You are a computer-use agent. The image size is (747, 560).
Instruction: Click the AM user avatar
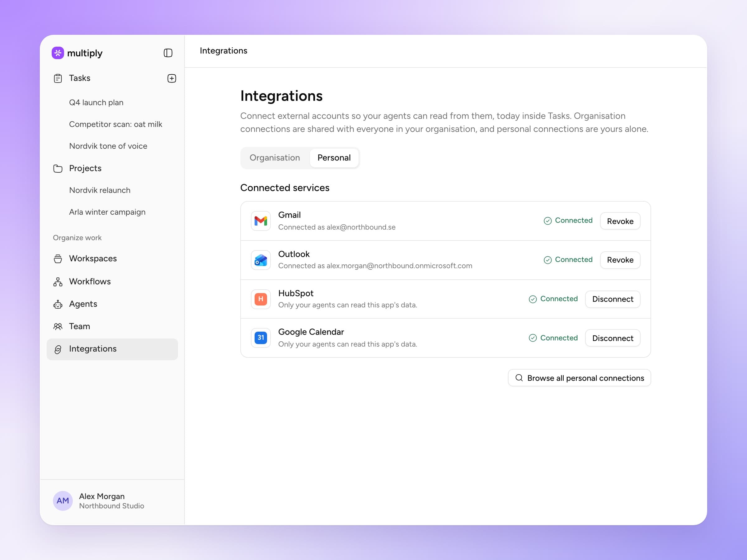tap(63, 501)
